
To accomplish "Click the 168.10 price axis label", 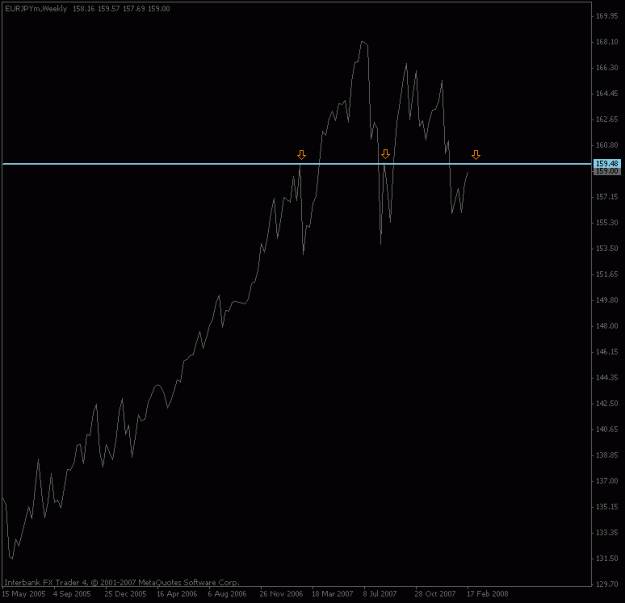I will pos(607,42).
